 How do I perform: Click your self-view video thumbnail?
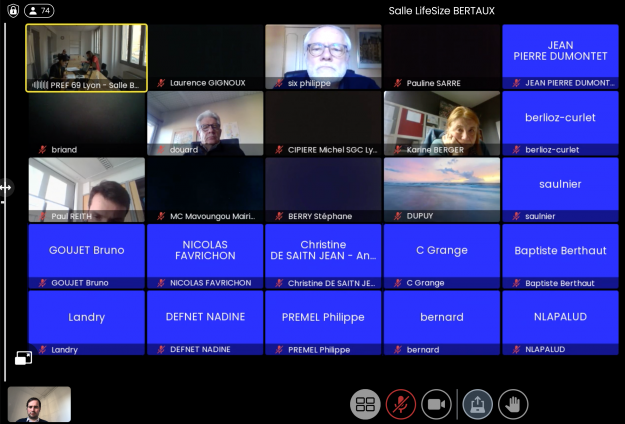pos(40,404)
